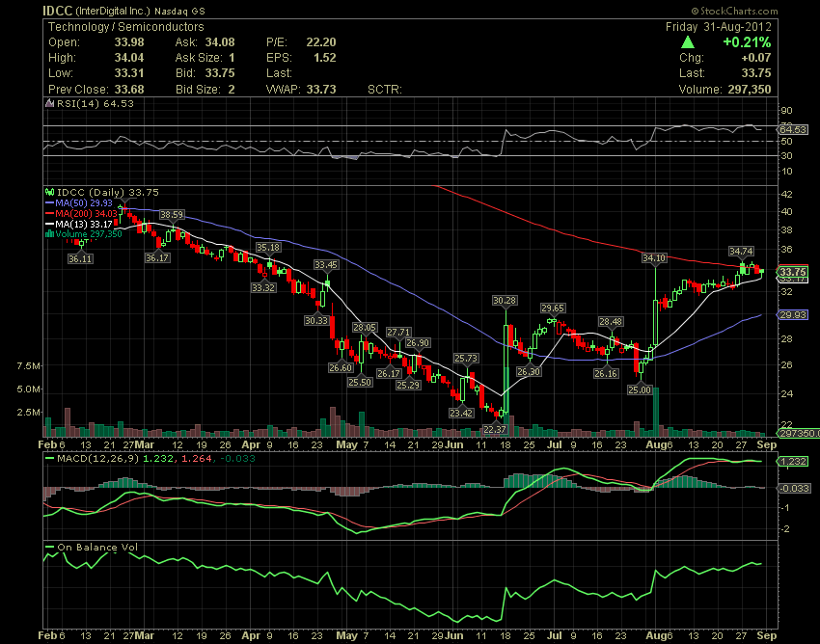Click the green up-arrow change indicator

688,42
